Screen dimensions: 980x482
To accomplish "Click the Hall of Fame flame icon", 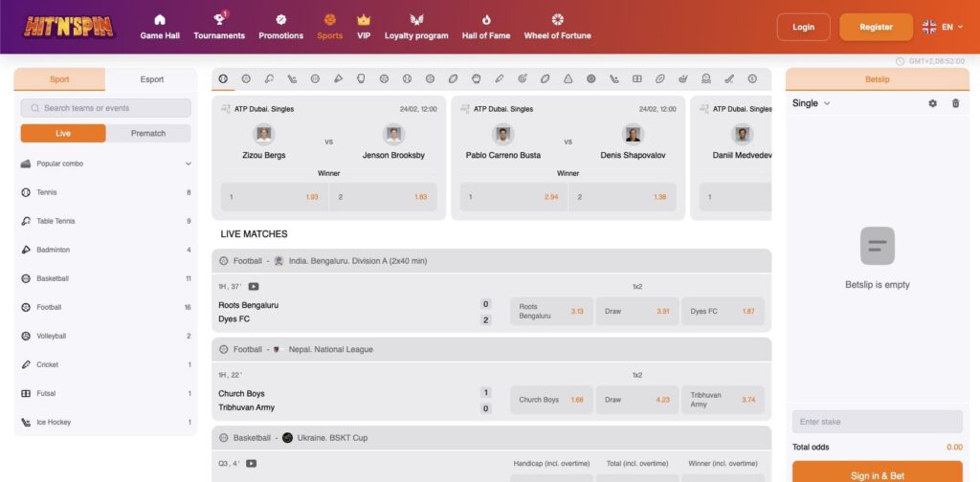I will (486, 19).
